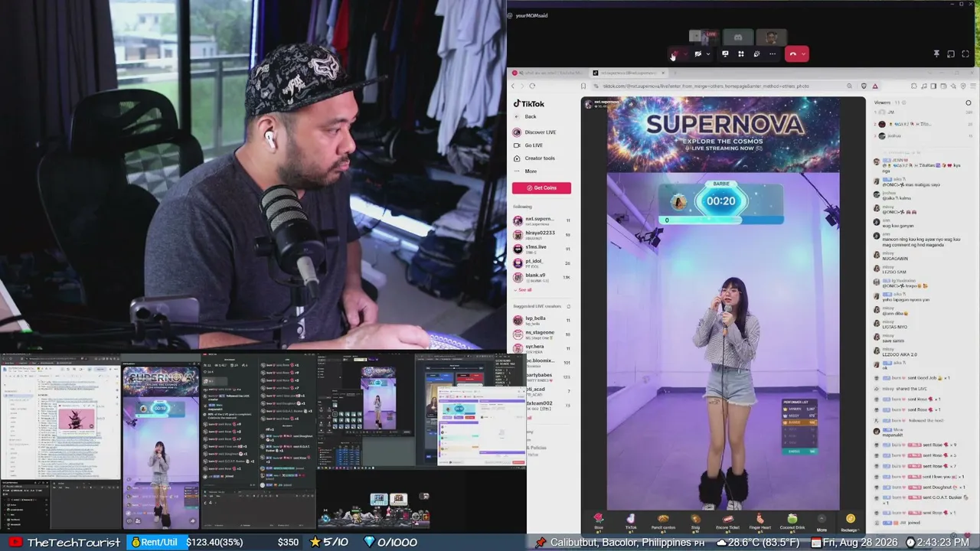Click the red disconnect call button
This screenshot has width=980, height=551.
pyautogui.click(x=793, y=54)
